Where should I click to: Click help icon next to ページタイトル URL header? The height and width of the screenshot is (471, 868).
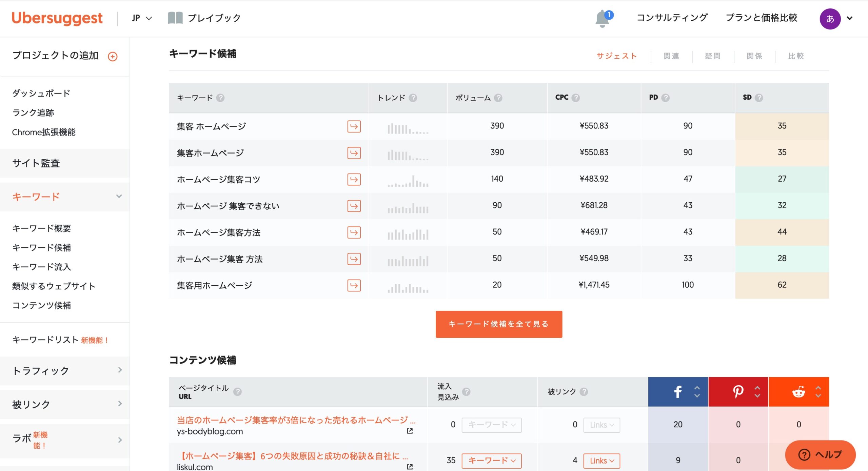238,392
